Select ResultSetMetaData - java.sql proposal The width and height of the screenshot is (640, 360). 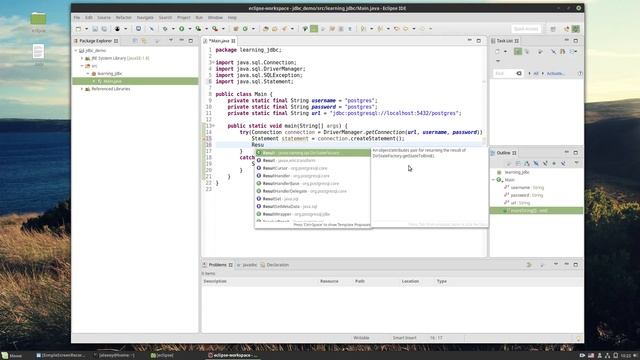click(x=312, y=207)
